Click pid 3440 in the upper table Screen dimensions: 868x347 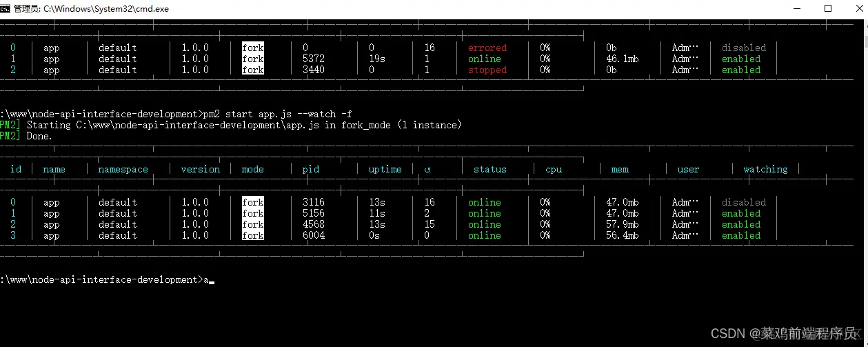click(x=314, y=70)
